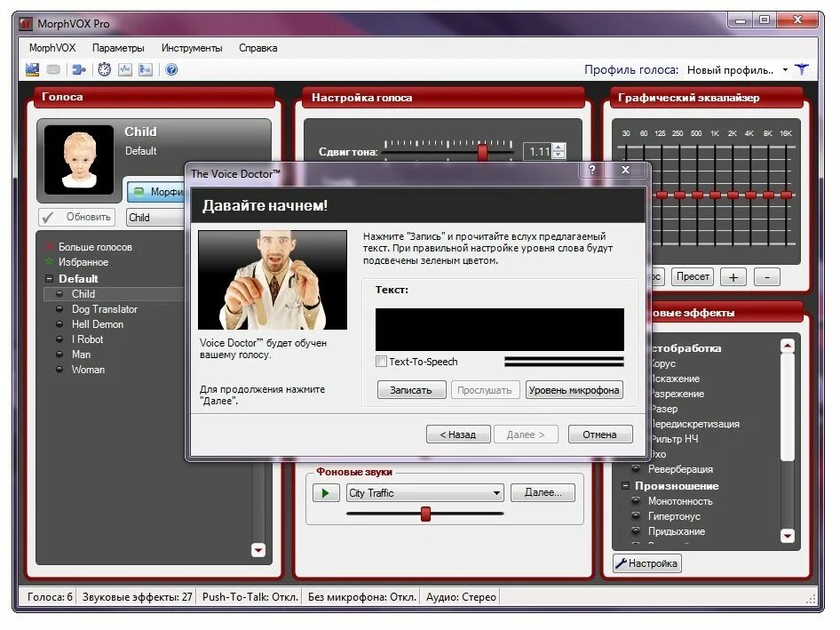Increase pitch shift value with up arrow
This screenshot has height=630, width=840.
click(559, 148)
